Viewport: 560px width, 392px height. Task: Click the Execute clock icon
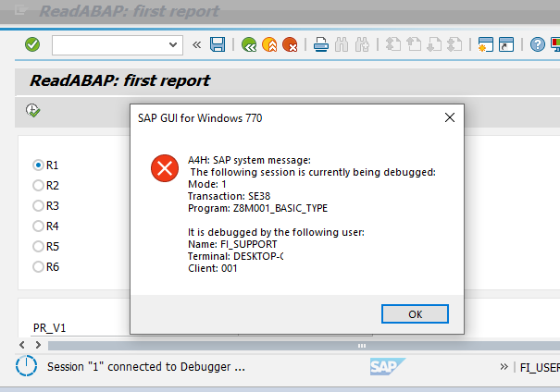[32, 111]
